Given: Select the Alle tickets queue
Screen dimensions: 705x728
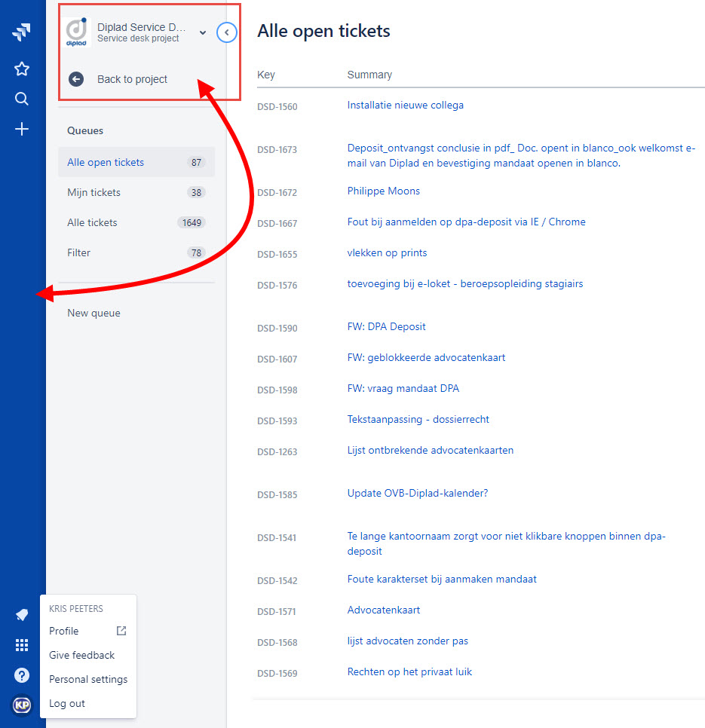Looking at the screenshot, I should pyautogui.click(x=136, y=222).
